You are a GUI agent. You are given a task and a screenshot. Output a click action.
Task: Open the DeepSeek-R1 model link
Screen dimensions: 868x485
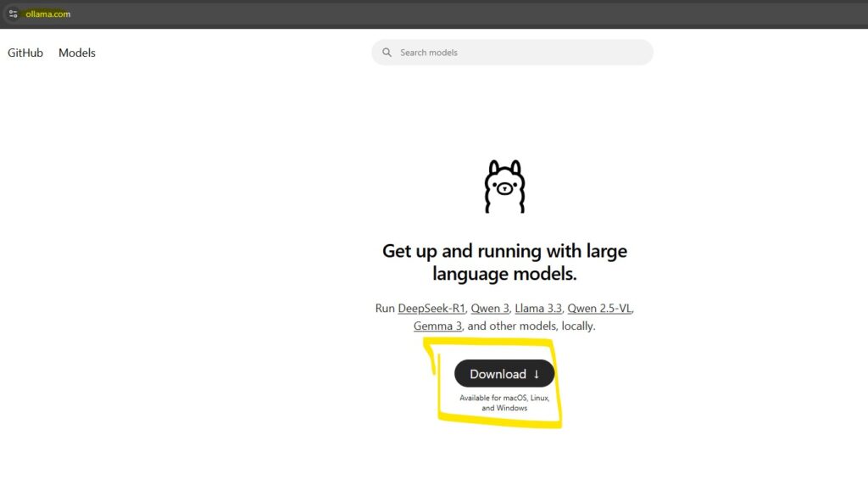[431, 309]
